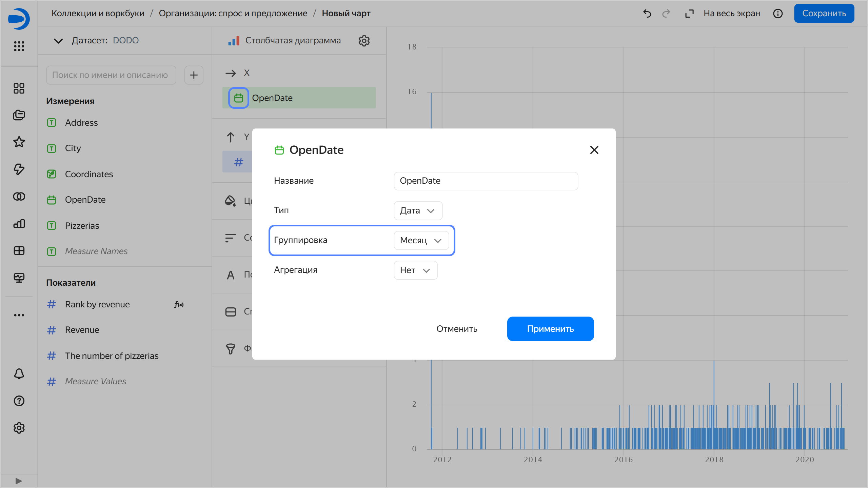
Task: Click the chart settings gear icon
Action: pos(364,41)
